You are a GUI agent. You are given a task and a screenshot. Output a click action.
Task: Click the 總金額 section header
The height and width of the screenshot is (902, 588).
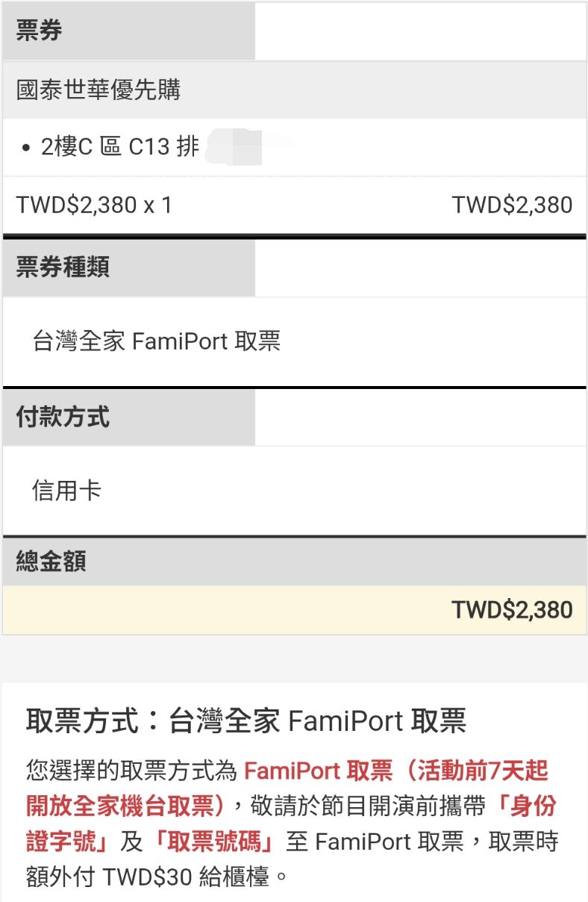point(51,561)
